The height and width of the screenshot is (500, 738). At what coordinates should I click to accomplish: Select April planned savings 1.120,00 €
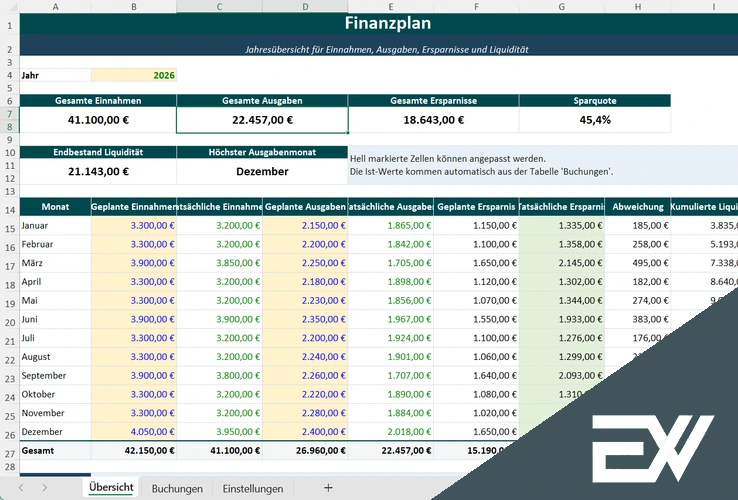coord(476,282)
